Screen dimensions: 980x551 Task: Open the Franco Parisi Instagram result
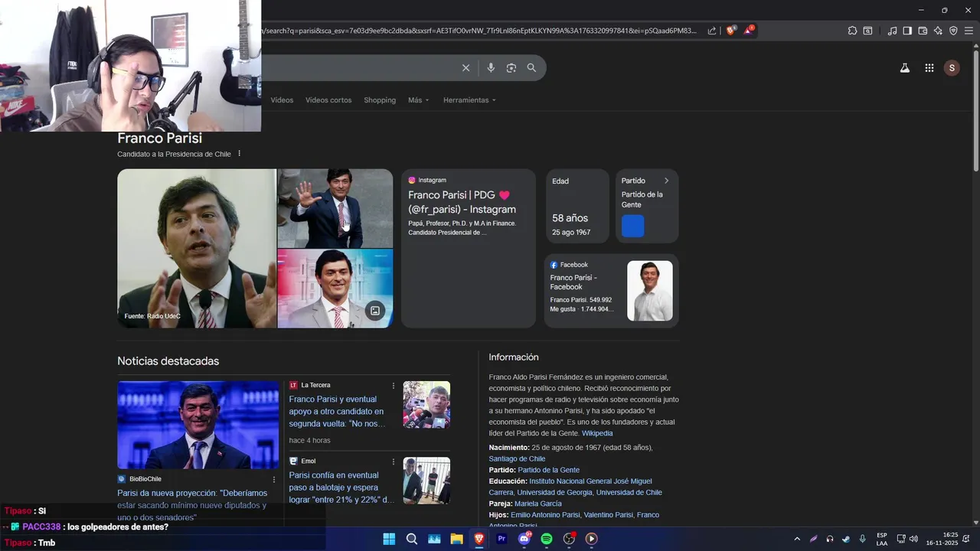pyautogui.click(x=462, y=202)
